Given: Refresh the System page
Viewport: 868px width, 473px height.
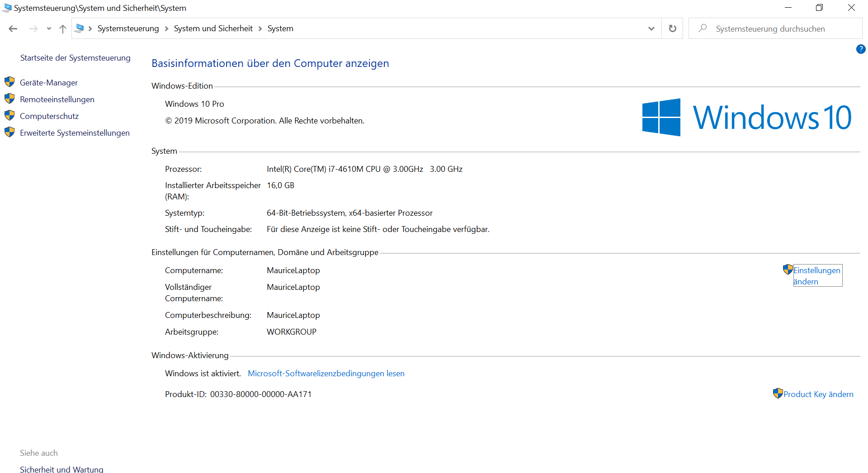Looking at the screenshot, I should click(x=672, y=28).
